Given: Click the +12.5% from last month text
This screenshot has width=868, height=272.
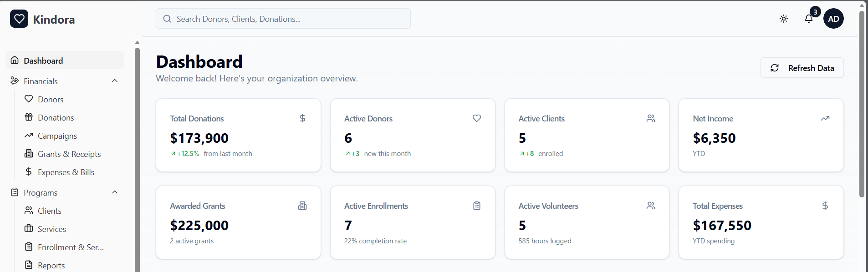Looking at the screenshot, I should point(211,154).
